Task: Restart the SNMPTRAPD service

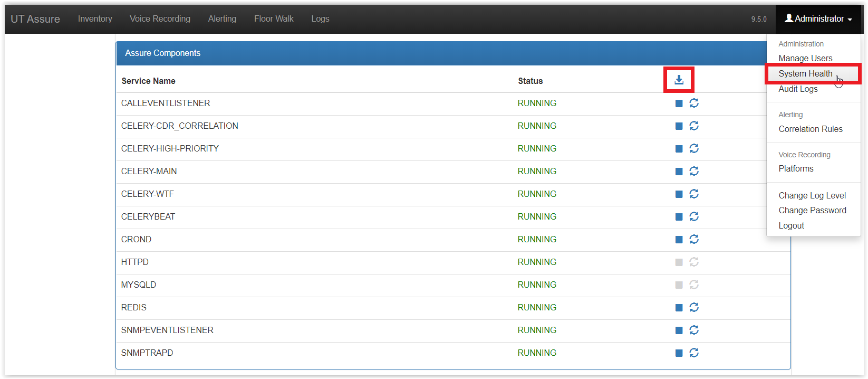Action: [694, 353]
